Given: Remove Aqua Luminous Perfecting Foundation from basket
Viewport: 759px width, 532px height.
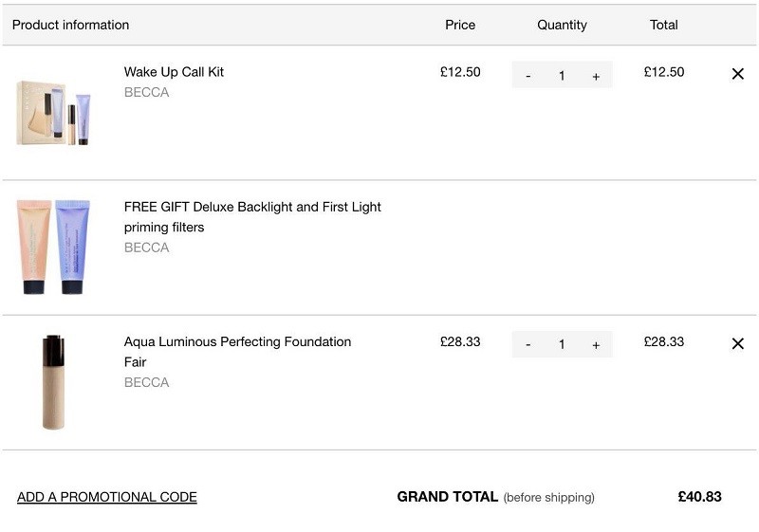Looking at the screenshot, I should point(738,343).
